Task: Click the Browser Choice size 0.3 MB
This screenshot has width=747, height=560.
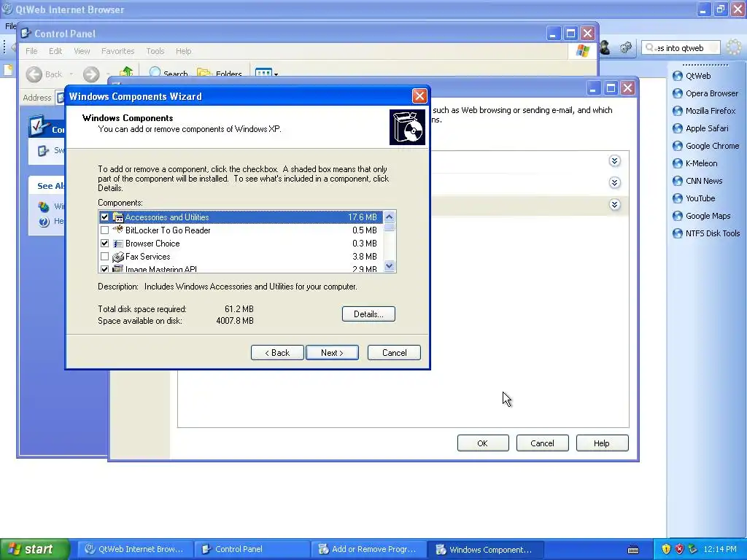Action: 365,244
